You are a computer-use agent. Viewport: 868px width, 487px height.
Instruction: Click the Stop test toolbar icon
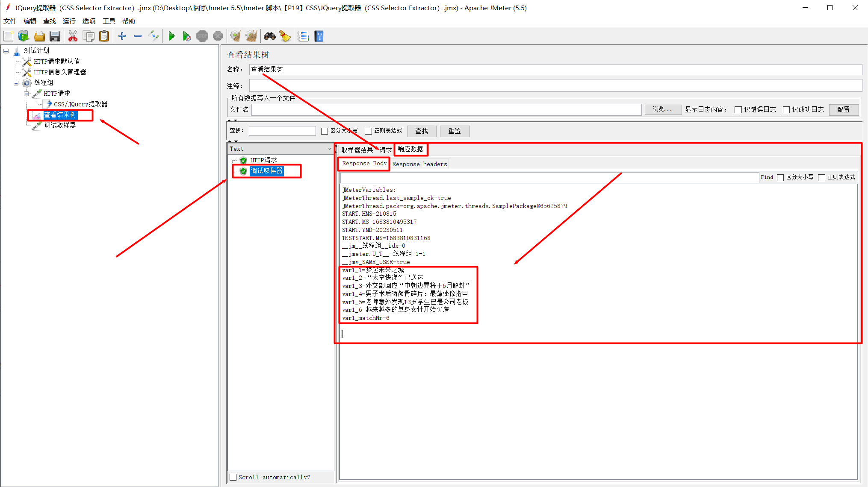[x=202, y=36]
